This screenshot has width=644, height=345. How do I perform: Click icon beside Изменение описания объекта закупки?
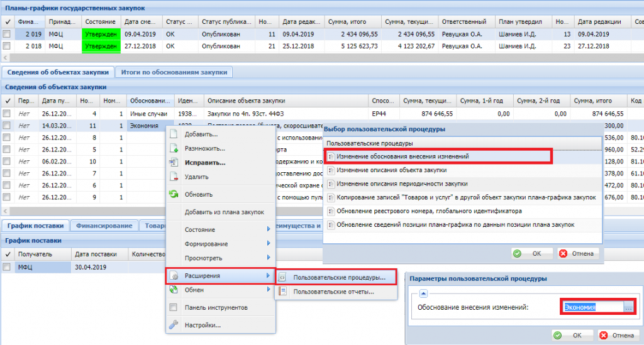click(330, 170)
